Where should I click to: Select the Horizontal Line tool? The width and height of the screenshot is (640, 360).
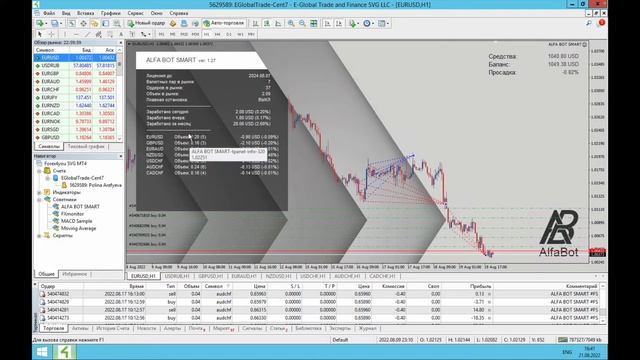[x=76, y=34]
